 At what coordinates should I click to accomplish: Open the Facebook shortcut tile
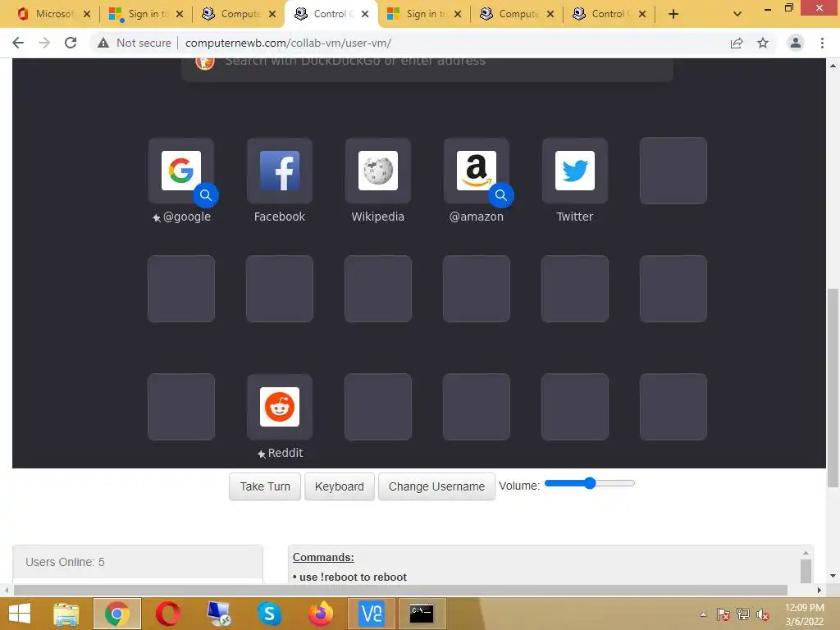pyautogui.click(x=279, y=171)
